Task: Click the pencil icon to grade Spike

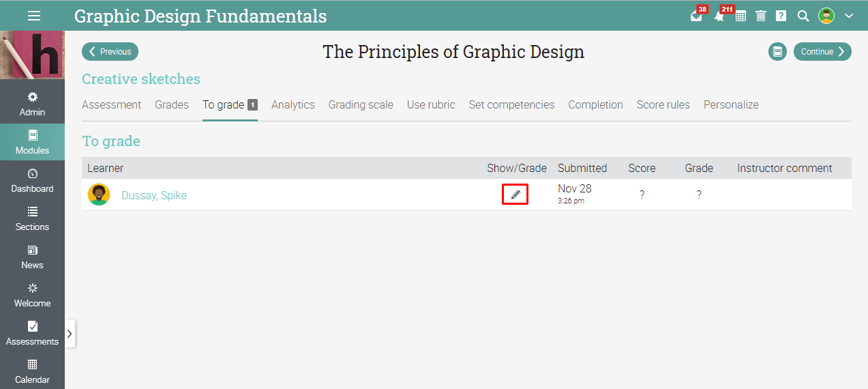Action: 515,194
